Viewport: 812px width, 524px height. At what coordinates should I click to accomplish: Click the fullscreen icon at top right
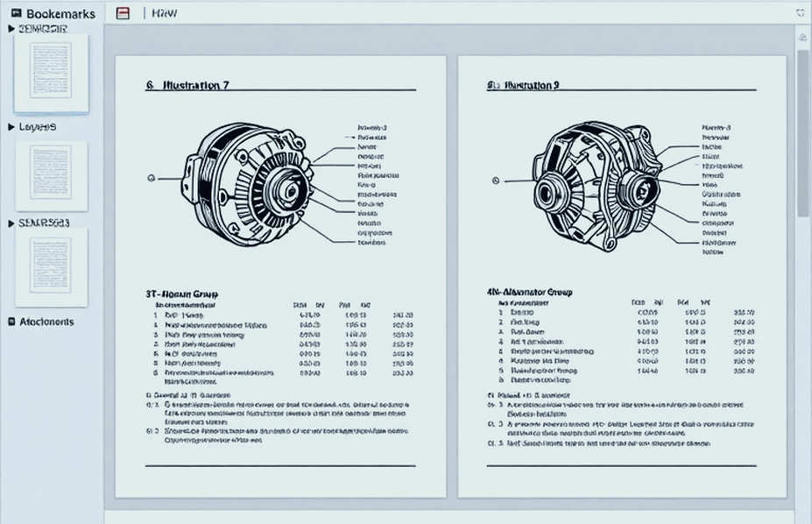coord(801,12)
